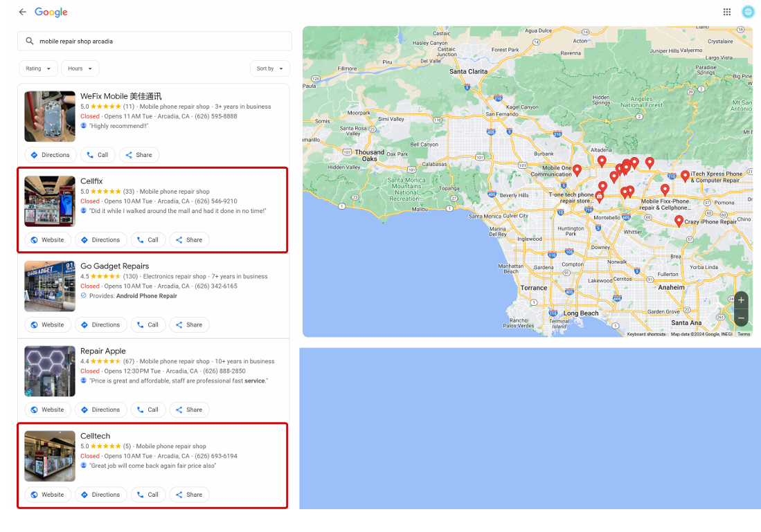Share the Repair Apple listing

(x=188, y=410)
